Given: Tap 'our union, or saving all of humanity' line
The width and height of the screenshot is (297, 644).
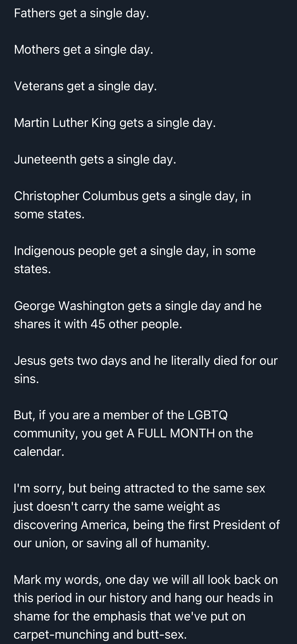Looking at the screenshot, I should tap(111, 543).
